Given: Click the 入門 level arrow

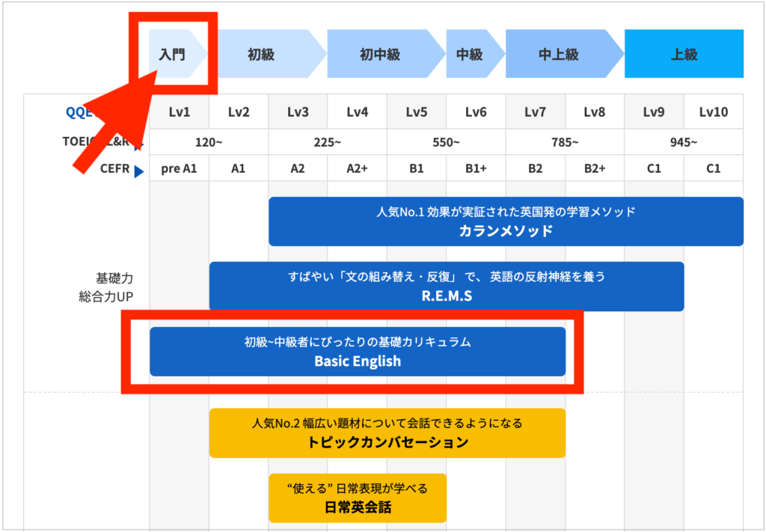Looking at the screenshot, I should (174, 55).
